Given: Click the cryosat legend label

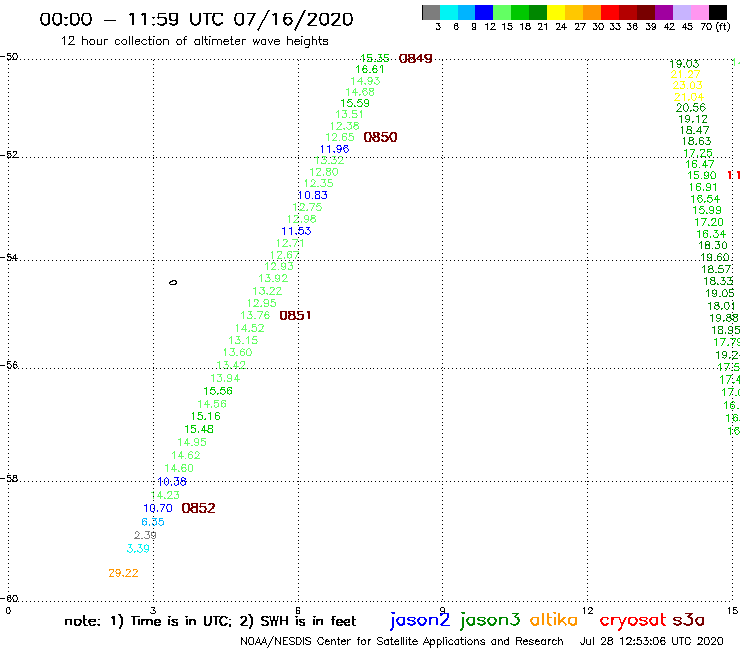Looking at the screenshot, I should pos(633,621).
